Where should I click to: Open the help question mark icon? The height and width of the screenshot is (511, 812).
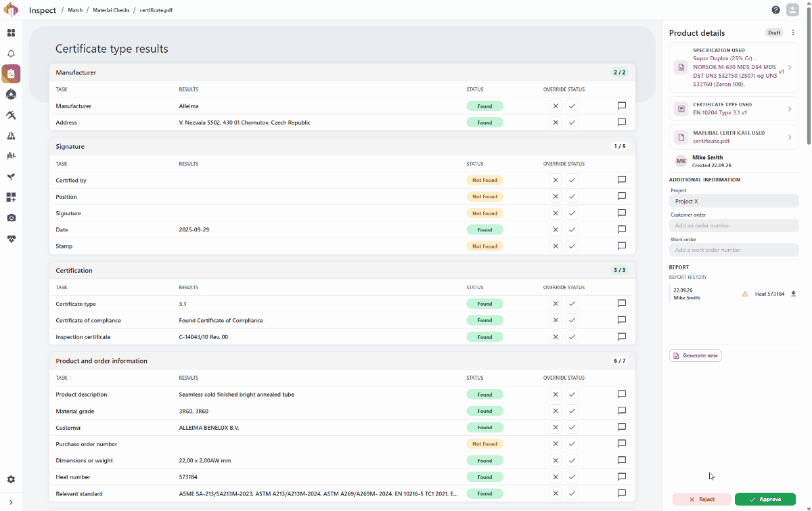pos(775,10)
